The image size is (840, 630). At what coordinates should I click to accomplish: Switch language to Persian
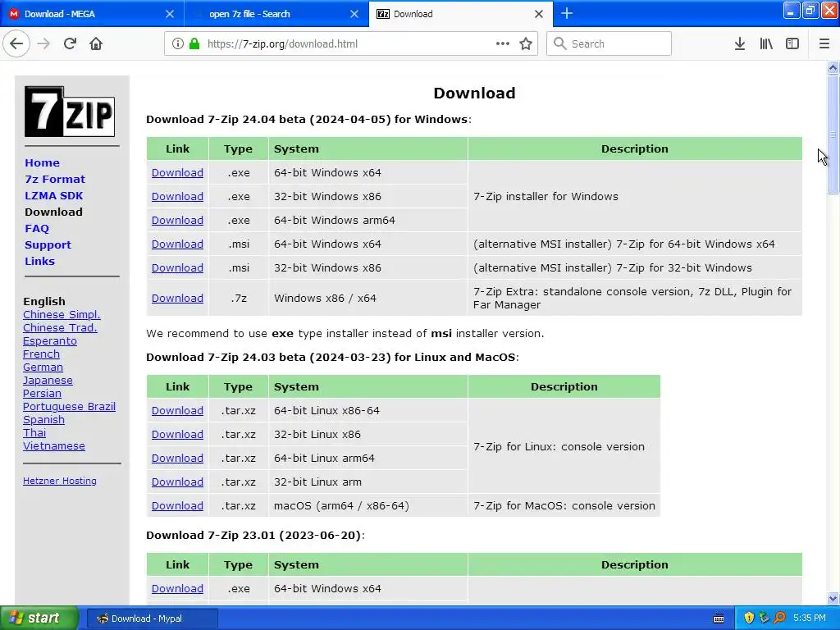42,394
